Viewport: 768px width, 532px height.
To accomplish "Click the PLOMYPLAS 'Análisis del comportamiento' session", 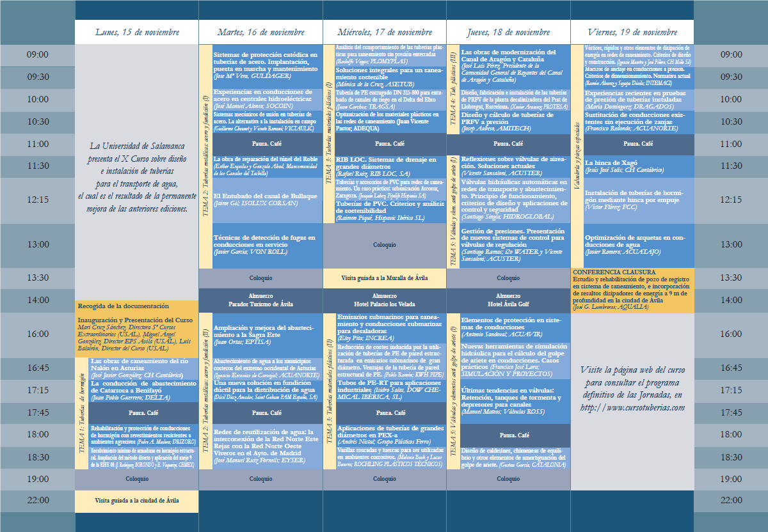I will coord(390,54).
